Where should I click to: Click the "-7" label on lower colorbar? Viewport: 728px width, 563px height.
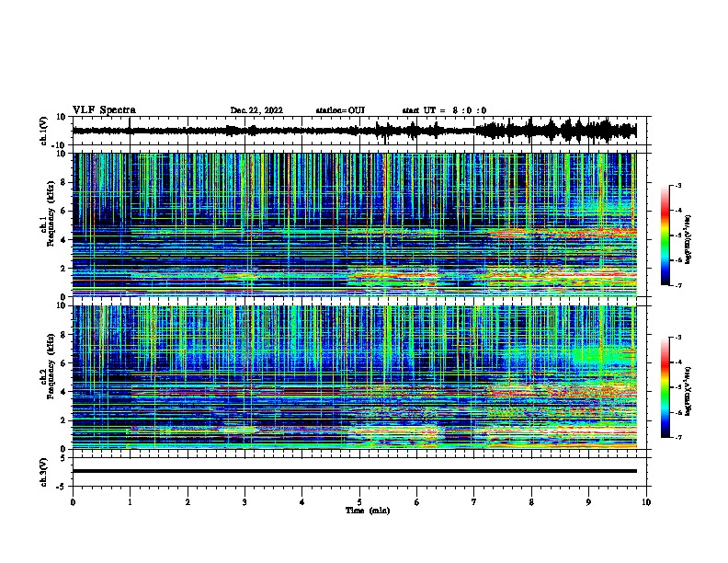pos(677,437)
